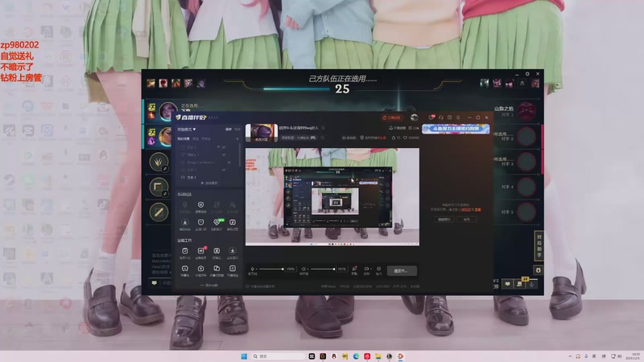Click the 添加素材 add source button
Screen dimensions: 644x362
coord(209,183)
